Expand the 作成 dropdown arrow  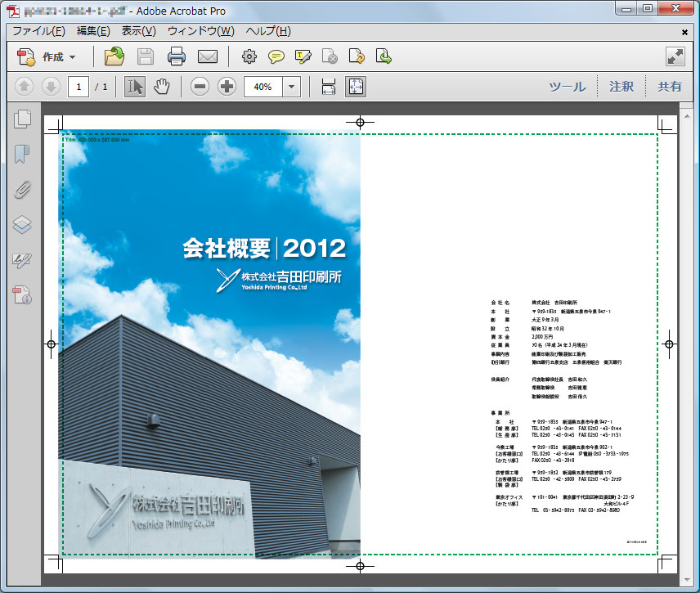pyautogui.click(x=72, y=57)
